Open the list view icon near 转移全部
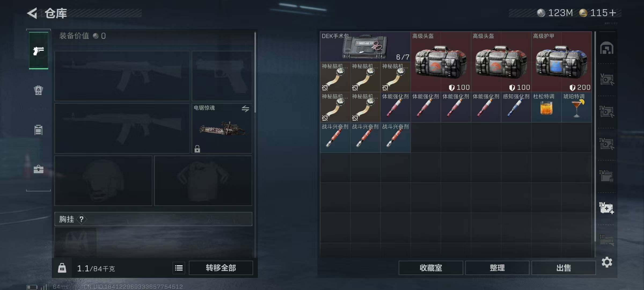 coord(179,268)
